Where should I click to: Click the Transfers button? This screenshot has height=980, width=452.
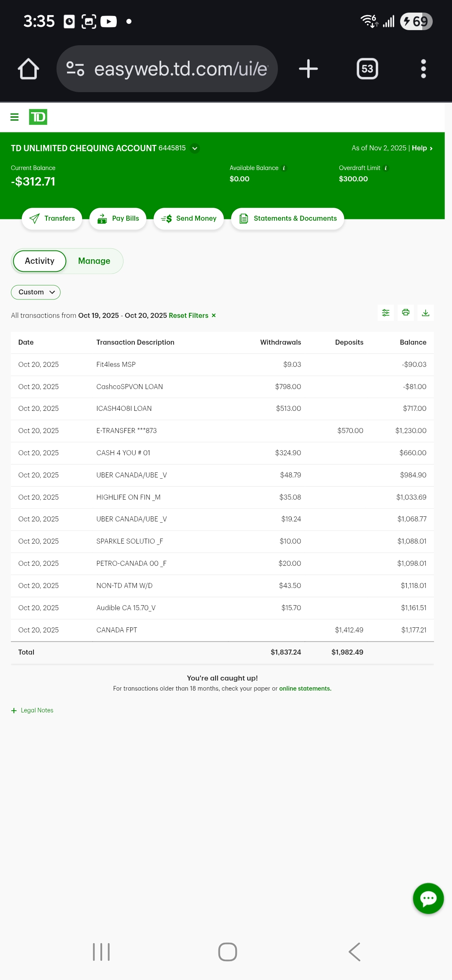(x=52, y=219)
